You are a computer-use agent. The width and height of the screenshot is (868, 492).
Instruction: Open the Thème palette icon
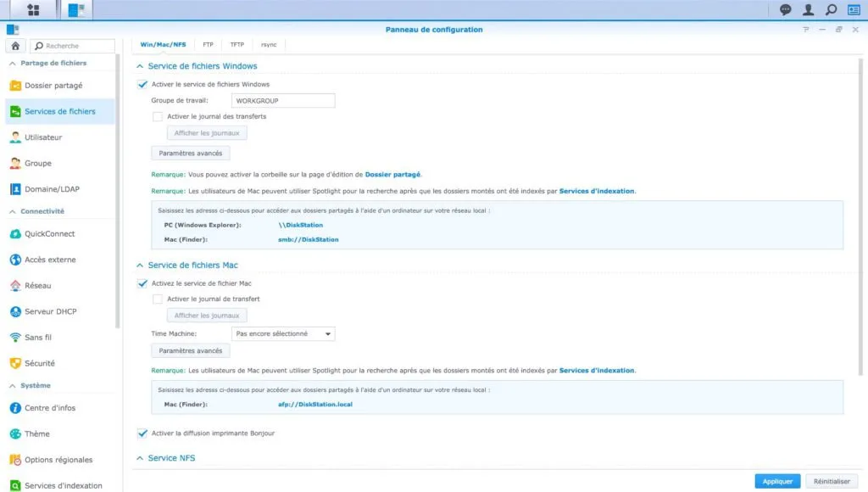click(x=15, y=433)
